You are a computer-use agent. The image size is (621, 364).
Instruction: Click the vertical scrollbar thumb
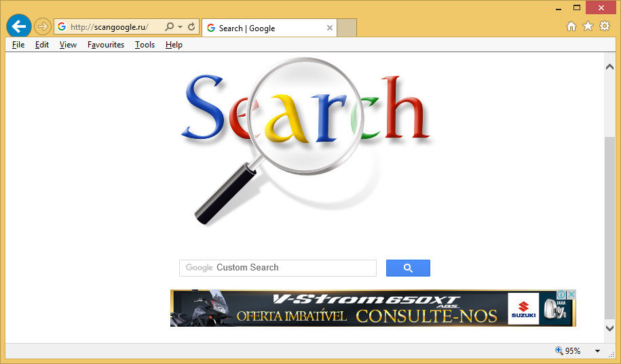pos(610,228)
